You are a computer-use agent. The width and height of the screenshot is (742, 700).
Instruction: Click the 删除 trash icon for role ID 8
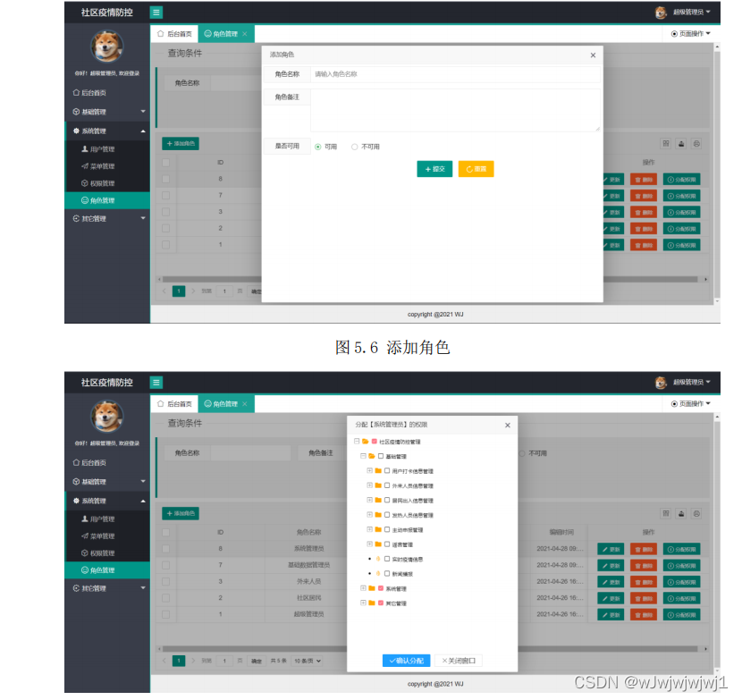click(x=644, y=178)
